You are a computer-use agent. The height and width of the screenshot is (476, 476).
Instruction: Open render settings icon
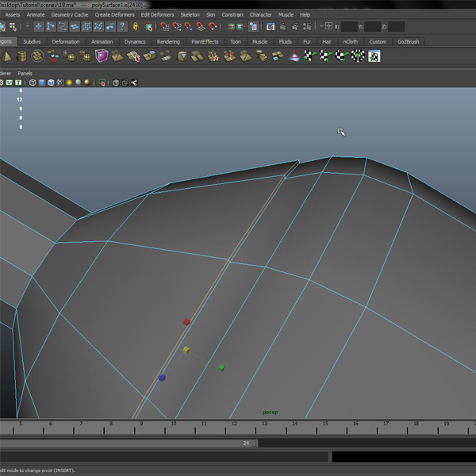pyautogui.click(x=307, y=27)
